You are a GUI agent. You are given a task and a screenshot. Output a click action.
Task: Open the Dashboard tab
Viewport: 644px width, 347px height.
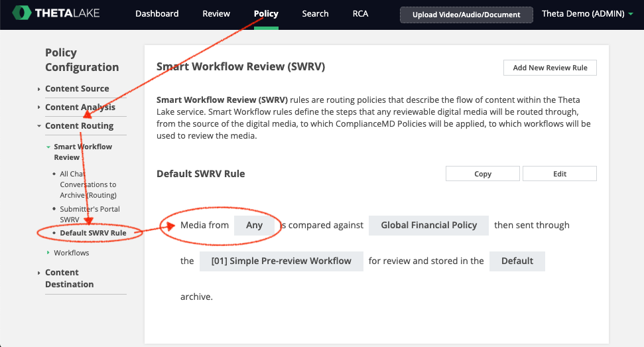click(157, 13)
